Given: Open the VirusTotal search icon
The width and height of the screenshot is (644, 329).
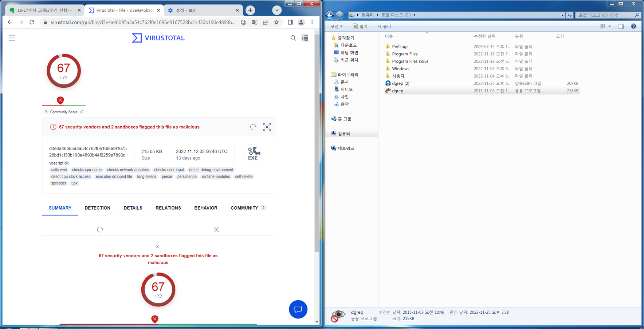Looking at the screenshot, I should point(293,38).
